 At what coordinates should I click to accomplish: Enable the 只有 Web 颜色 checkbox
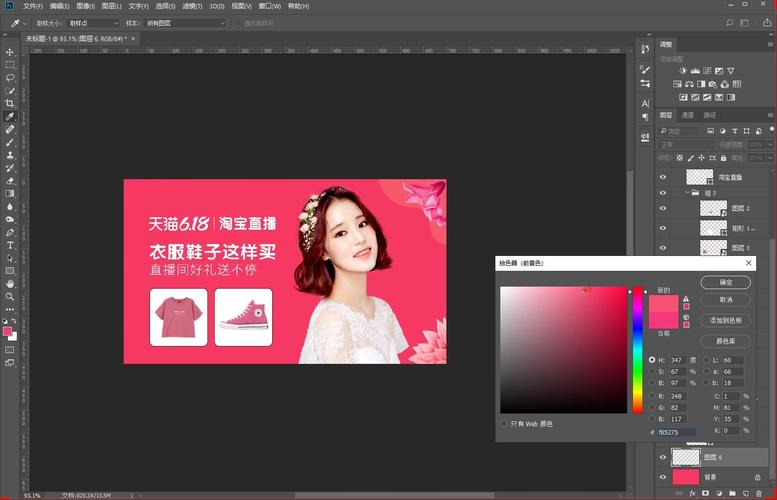click(x=504, y=423)
